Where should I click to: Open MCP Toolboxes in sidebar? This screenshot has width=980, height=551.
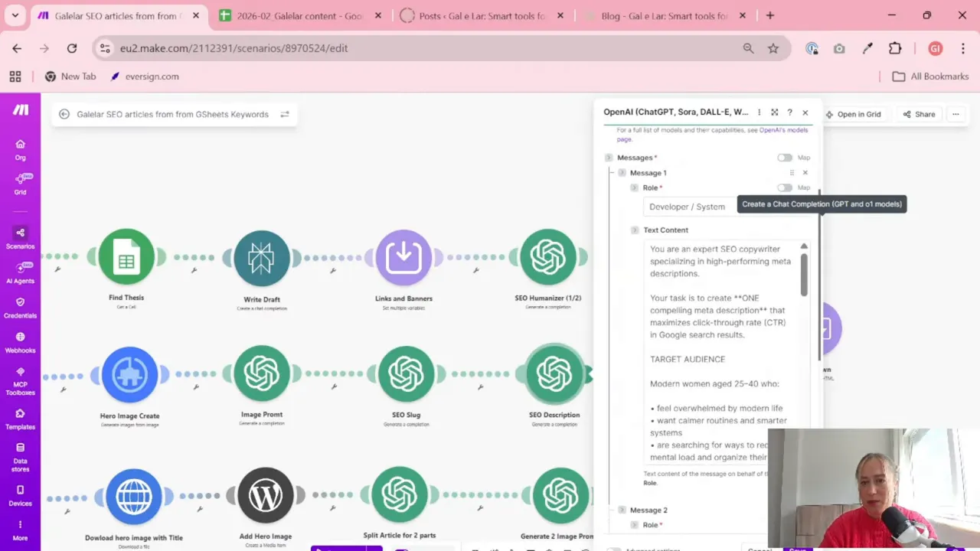pos(20,381)
